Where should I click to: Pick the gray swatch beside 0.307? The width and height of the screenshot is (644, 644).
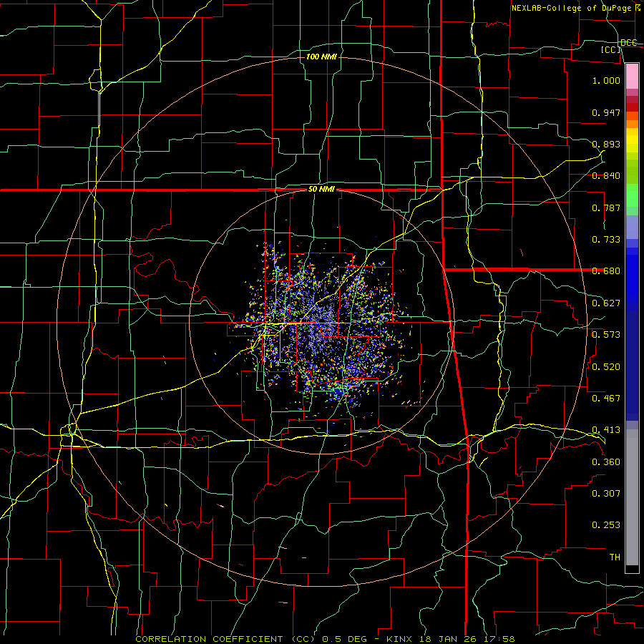(632, 497)
